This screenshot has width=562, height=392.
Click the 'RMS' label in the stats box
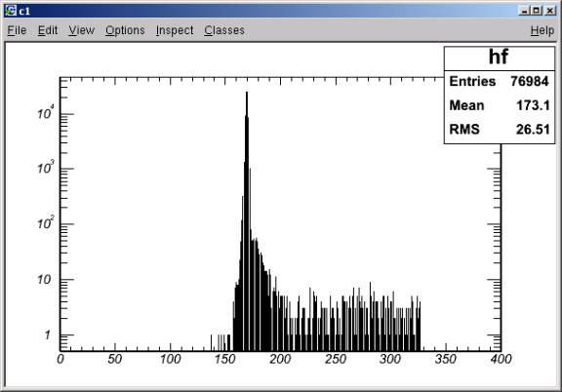pos(464,129)
